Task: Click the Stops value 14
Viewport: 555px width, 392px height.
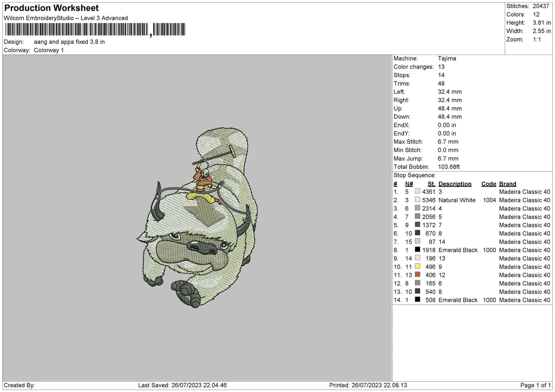Action: point(441,75)
